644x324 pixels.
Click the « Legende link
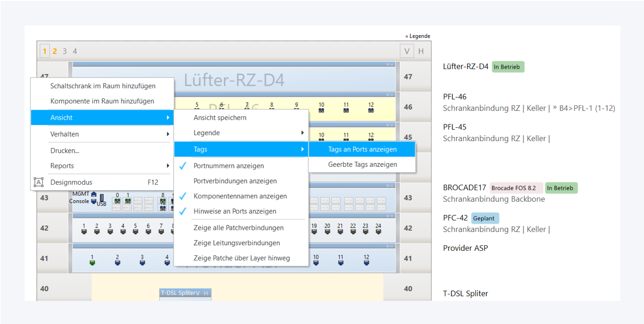[418, 36]
